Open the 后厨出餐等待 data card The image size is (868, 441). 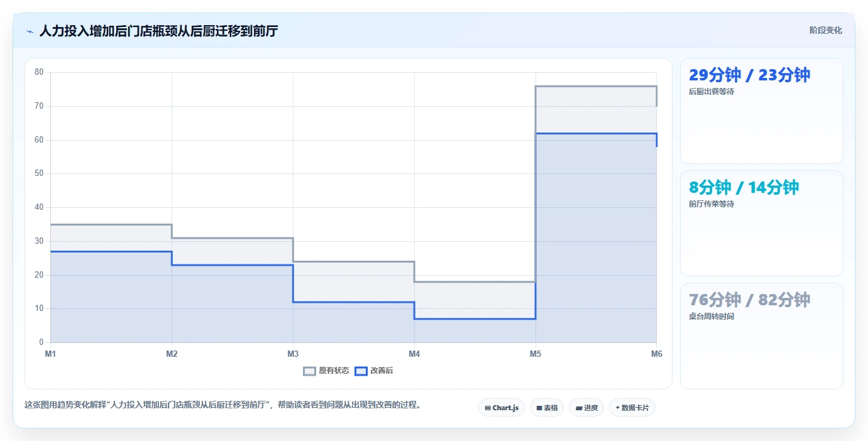(761, 111)
